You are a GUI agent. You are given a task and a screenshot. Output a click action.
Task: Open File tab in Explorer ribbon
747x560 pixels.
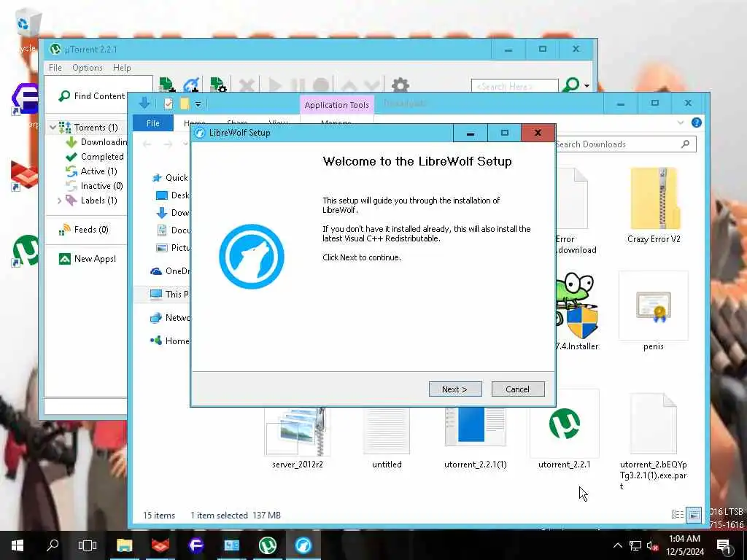[153, 123]
